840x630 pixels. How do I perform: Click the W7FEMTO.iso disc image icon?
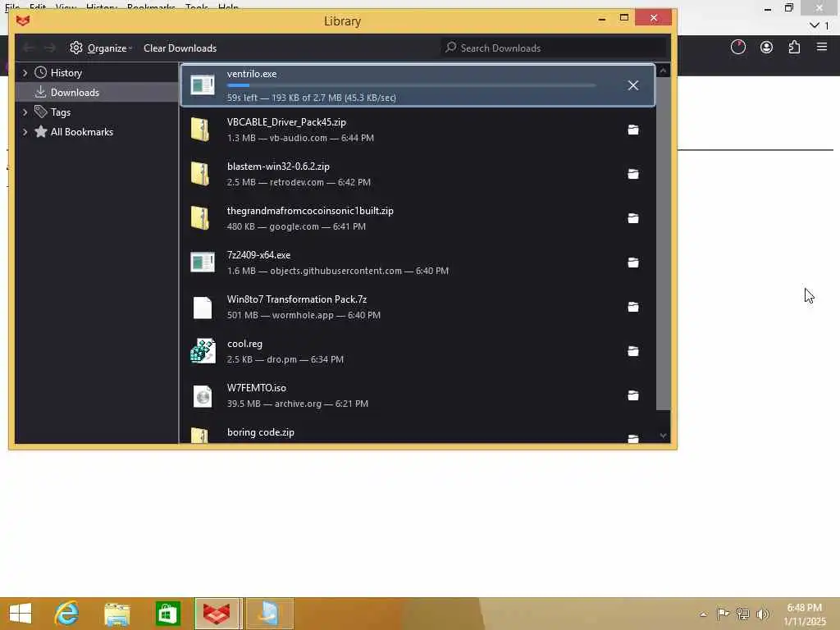pyautogui.click(x=203, y=396)
